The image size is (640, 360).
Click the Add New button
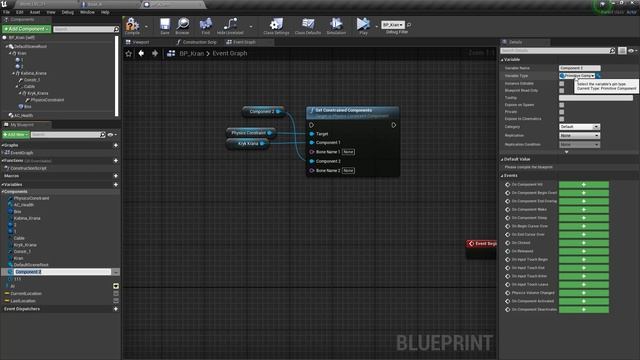click(16, 135)
